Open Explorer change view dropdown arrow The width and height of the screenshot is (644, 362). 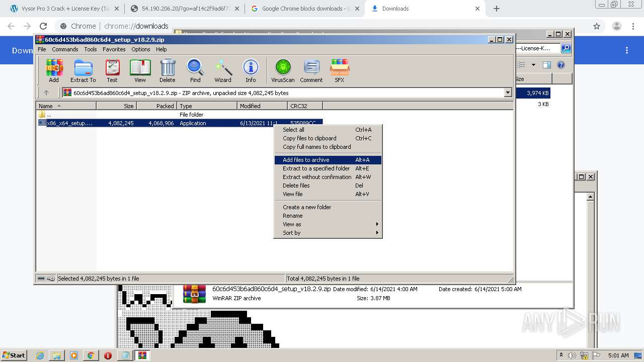[534, 65]
